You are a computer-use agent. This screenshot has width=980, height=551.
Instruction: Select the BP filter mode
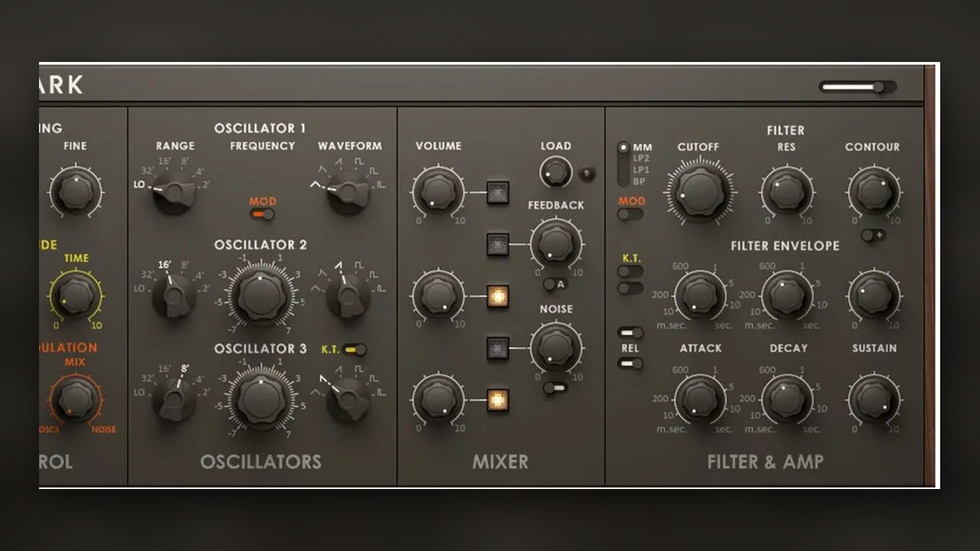[x=639, y=181]
